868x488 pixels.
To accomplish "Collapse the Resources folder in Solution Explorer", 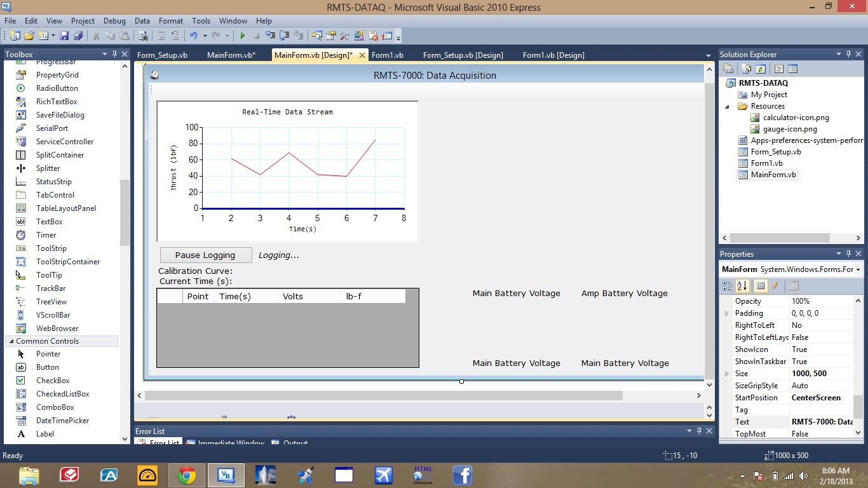I will point(728,106).
